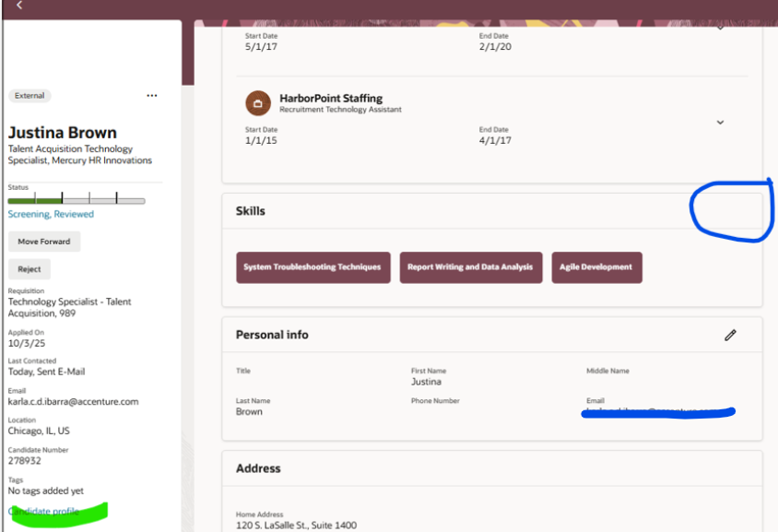Click HarborPoint Staffing start date 1/1/15
778x532 pixels.
[261, 140]
